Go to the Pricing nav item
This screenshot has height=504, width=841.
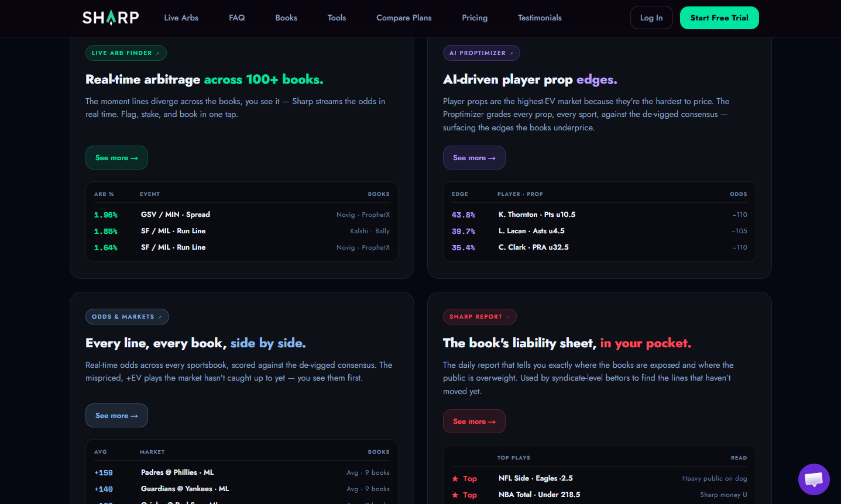(475, 18)
